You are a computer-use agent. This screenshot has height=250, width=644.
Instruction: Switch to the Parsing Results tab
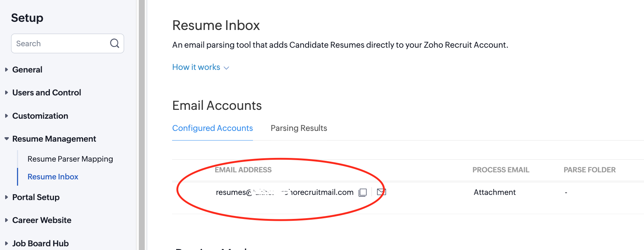pos(299,128)
